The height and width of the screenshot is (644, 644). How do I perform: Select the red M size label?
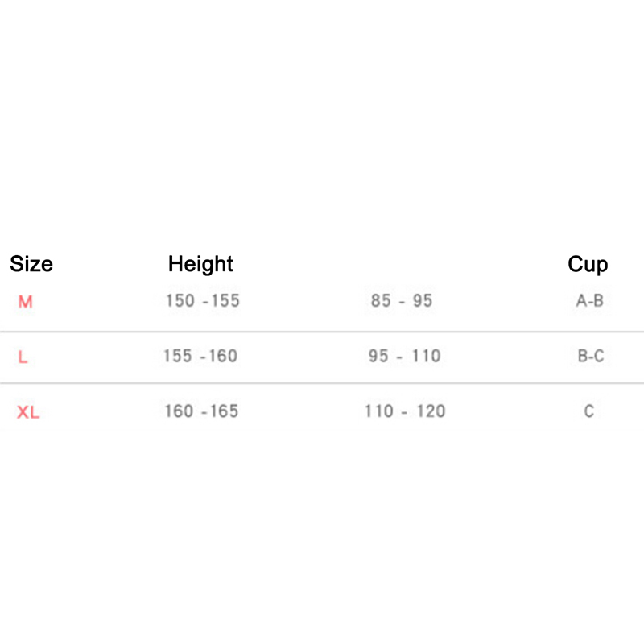click(x=26, y=303)
